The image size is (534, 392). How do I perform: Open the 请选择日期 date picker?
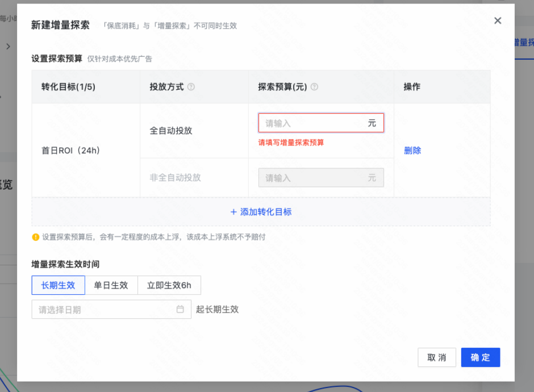pyautogui.click(x=102, y=310)
